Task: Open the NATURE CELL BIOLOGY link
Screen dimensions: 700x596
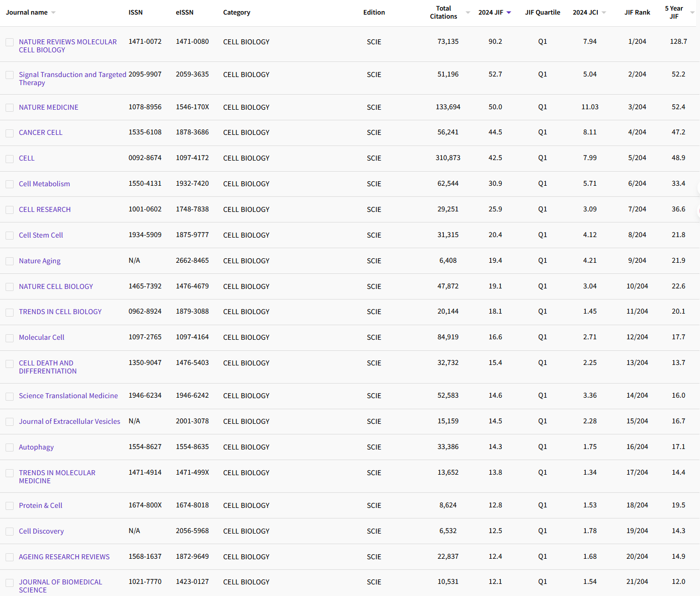Action: (x=56, y=286)
